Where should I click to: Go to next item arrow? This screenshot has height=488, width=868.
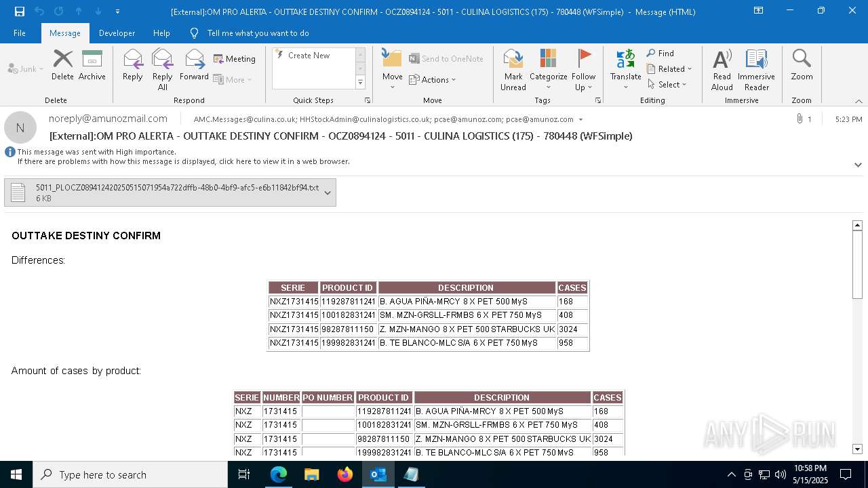click(98, 12)
